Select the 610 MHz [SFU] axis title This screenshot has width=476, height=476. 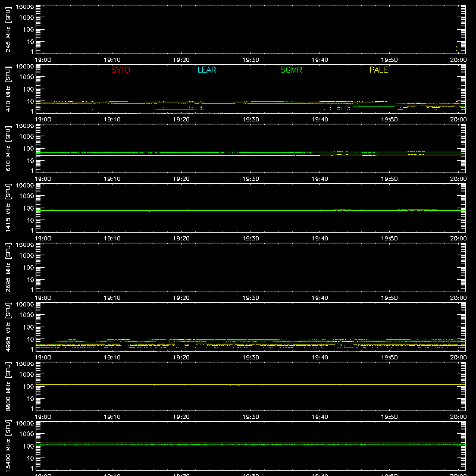click(8, 148)
